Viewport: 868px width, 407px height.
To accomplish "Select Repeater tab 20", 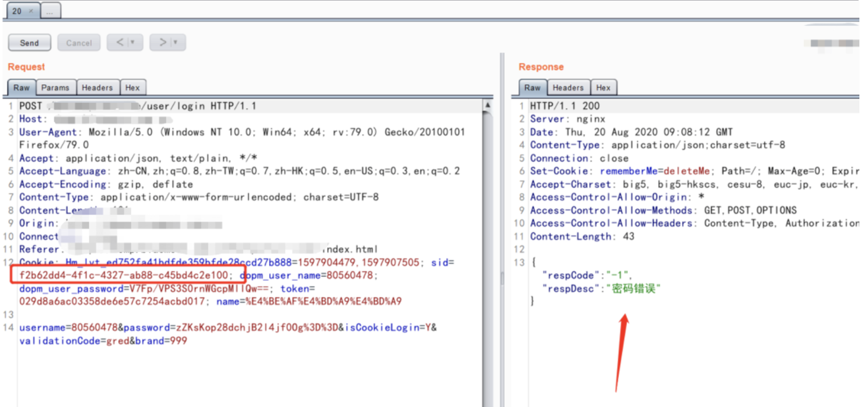I will [x=17, y=11].
